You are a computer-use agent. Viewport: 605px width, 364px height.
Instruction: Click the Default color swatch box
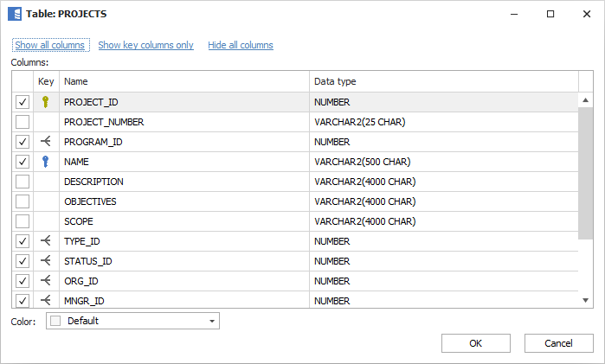click(56, 321)
